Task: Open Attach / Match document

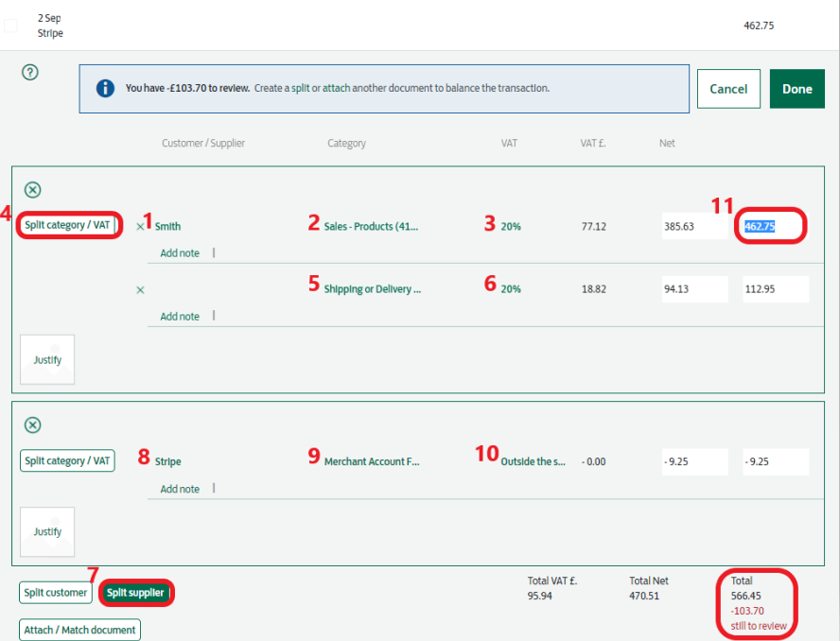Action: (80, 630)
